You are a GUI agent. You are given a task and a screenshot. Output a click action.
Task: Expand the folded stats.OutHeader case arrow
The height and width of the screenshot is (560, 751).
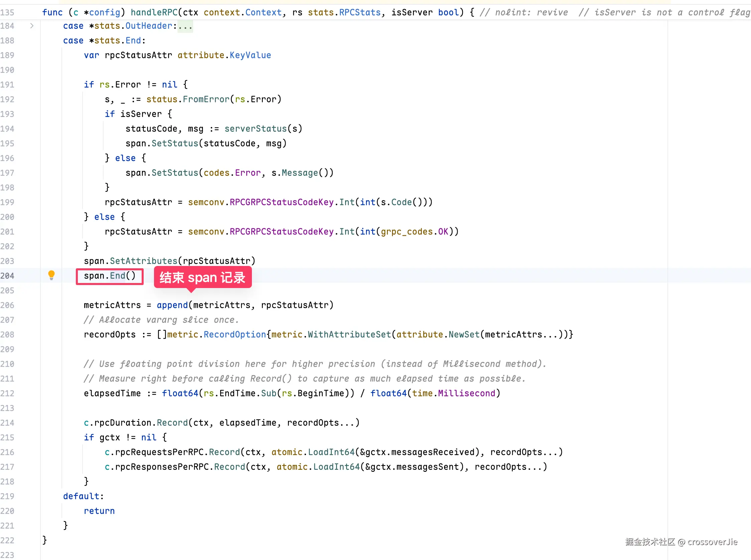tap(31, 26)
